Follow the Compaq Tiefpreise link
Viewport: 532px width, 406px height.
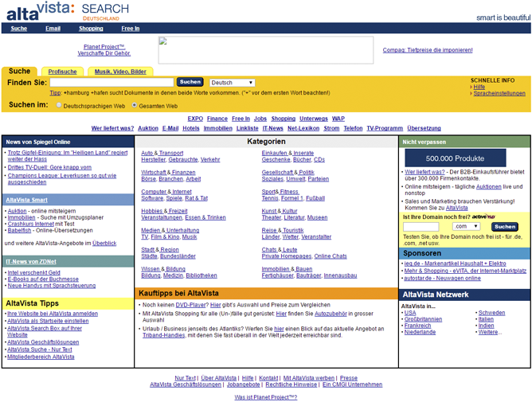[427, 50]
